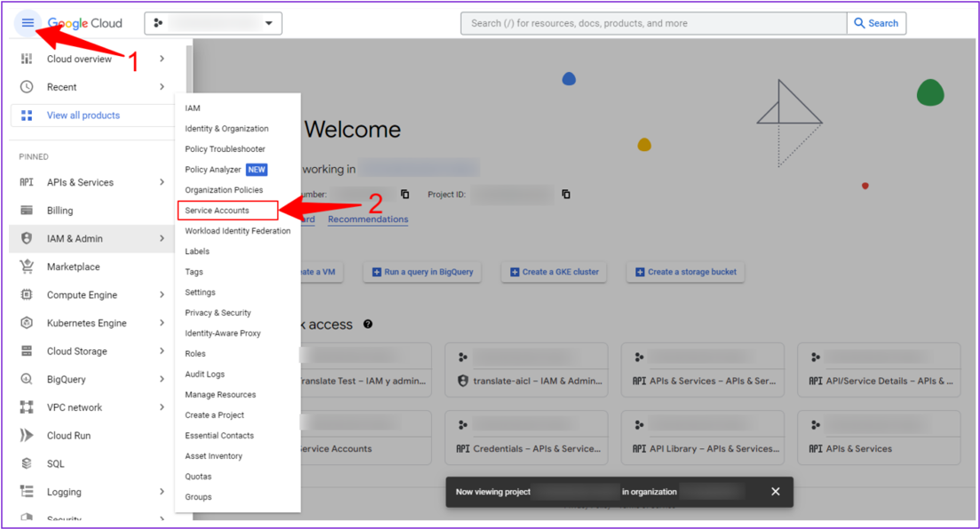The width and height of the screenshot is (980, 529).
Task: Click the View all products grid icon
Action: coord(27,115)
